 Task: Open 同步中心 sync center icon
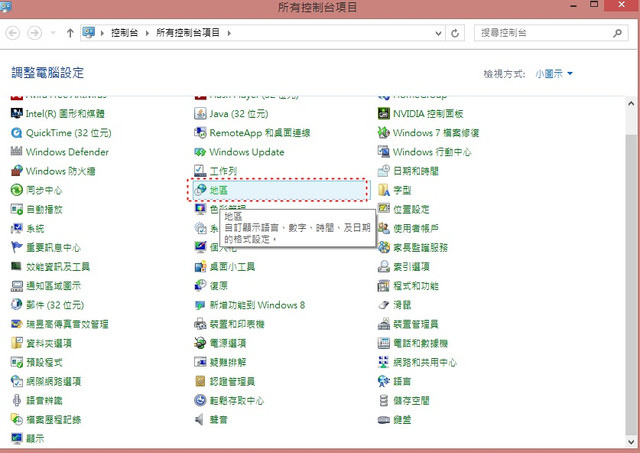[x=16, y=190]
